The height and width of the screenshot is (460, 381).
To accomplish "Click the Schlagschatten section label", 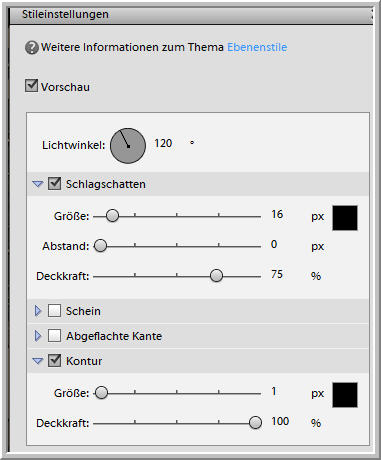I will coord(106,184).
